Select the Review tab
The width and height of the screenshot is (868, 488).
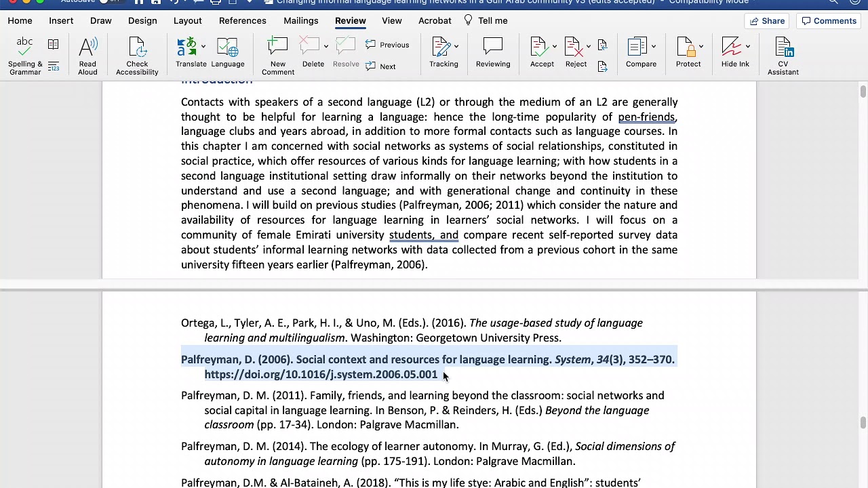point(351,20)
